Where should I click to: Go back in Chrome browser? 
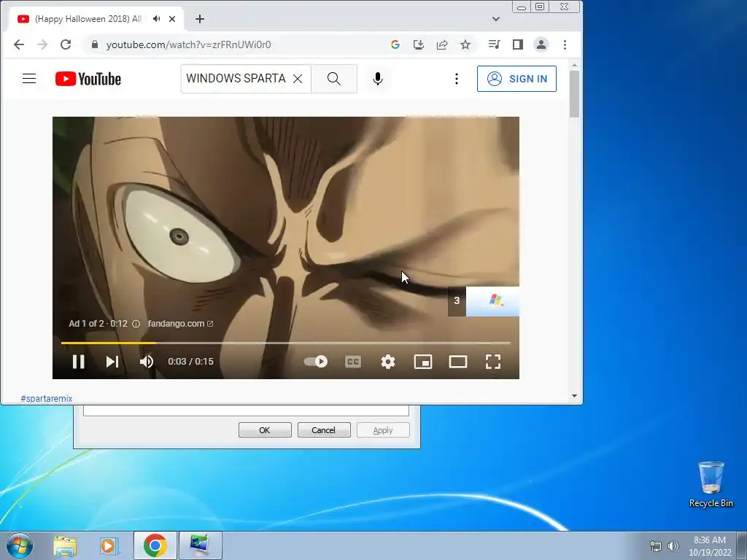coord(19,44)
